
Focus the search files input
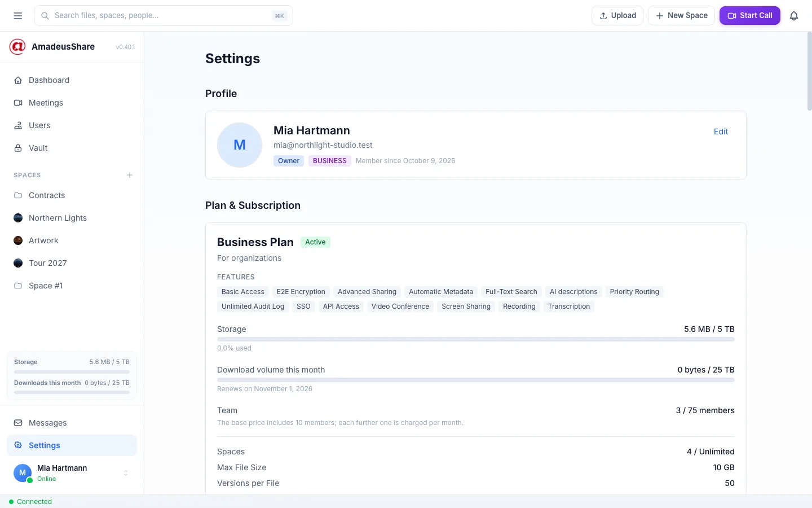[164, 16]
